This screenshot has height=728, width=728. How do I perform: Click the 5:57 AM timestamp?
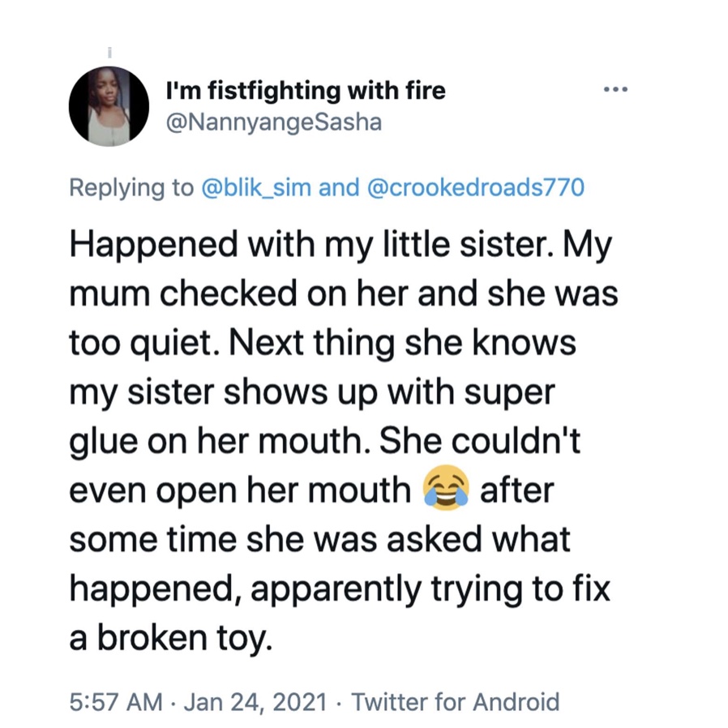pyautogui.click(x=116, y=701)
